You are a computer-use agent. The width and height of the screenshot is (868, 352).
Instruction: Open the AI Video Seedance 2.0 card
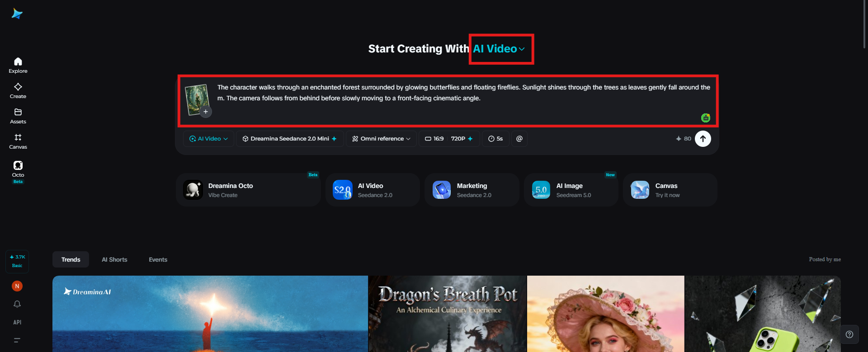[x=373, y=190]
